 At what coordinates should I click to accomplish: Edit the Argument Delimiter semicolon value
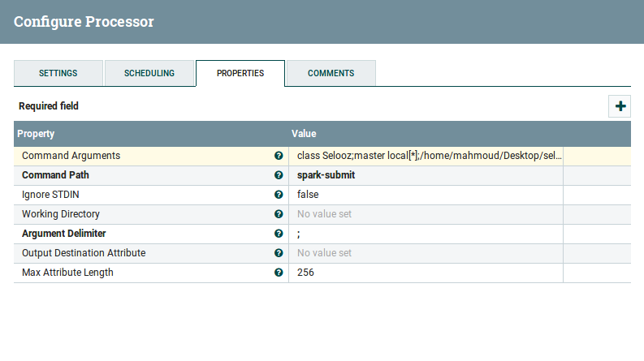[x=300, y=234]
